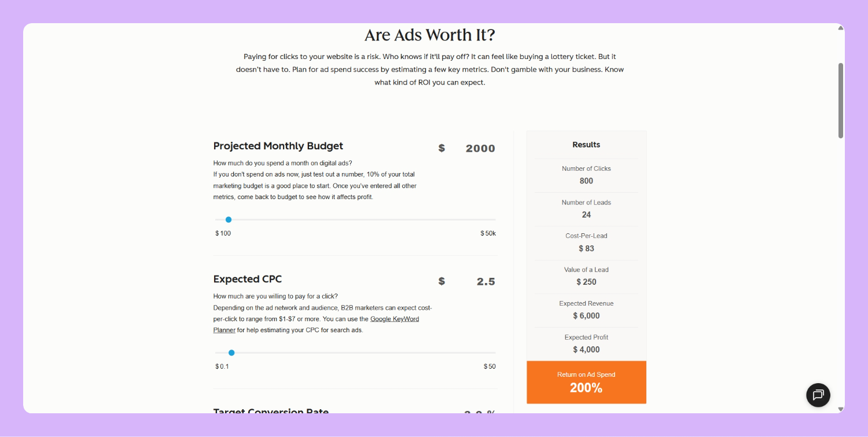Click the Cost-Per-Lead result value
Viewport: 868px width, 437px height.
tap(586, 248)
